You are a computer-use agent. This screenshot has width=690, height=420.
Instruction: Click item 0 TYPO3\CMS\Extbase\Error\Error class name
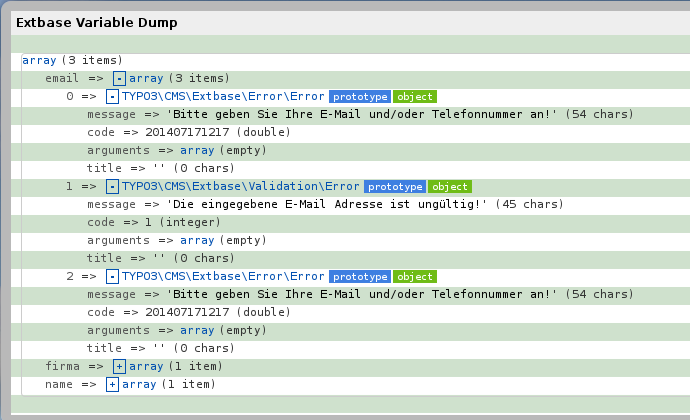point(223,96)
